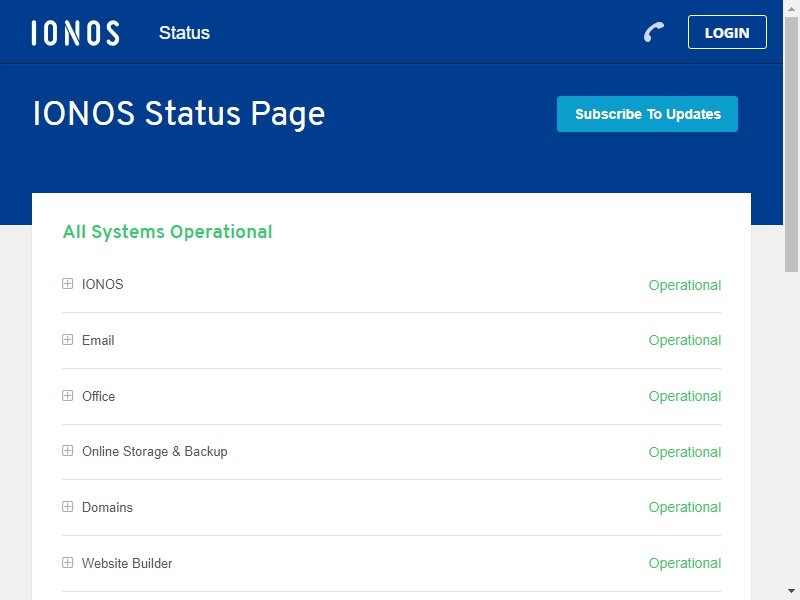Expand the Email component group
This screenshot has height=600, width=800.
[67, 339]
